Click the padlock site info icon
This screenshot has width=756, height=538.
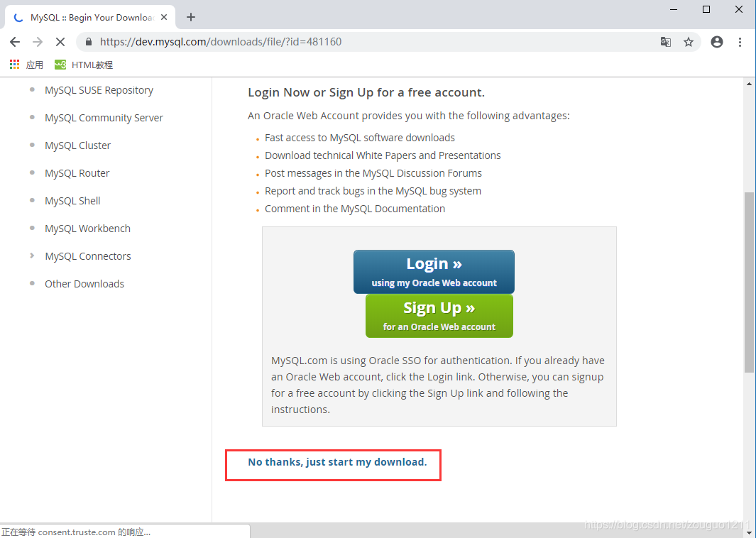coord(88,42)
